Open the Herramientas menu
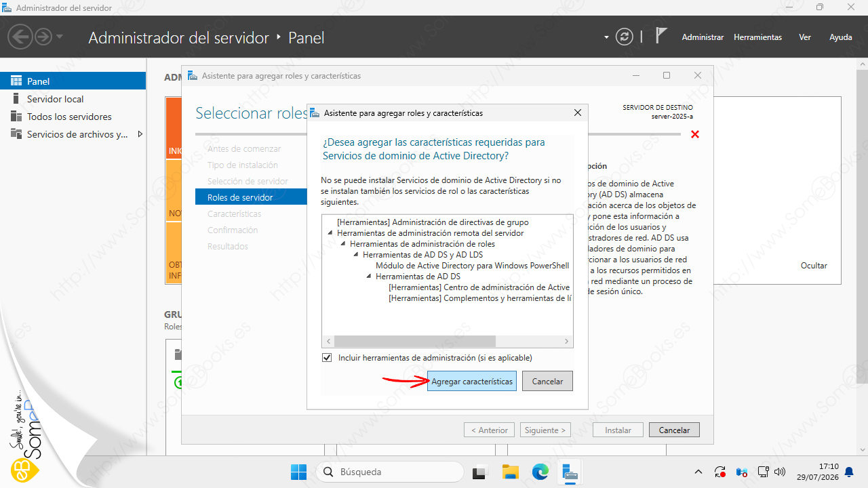 (x=757, y=37)
